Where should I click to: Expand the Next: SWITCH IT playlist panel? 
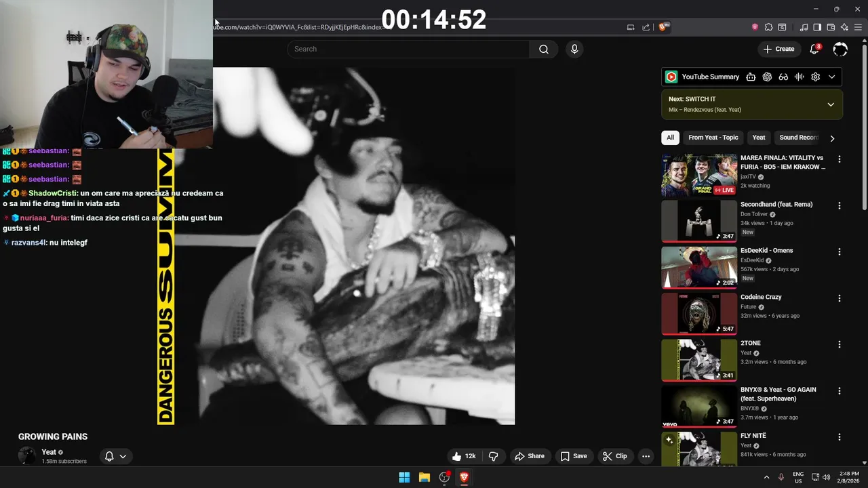(x=831, y=104)
